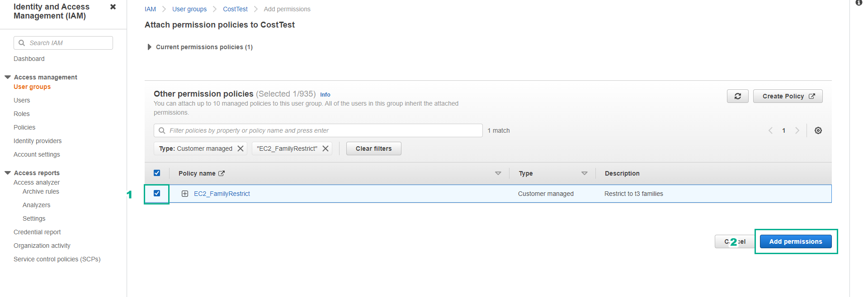Open Access analyzer in sidebar

[37, 182]
